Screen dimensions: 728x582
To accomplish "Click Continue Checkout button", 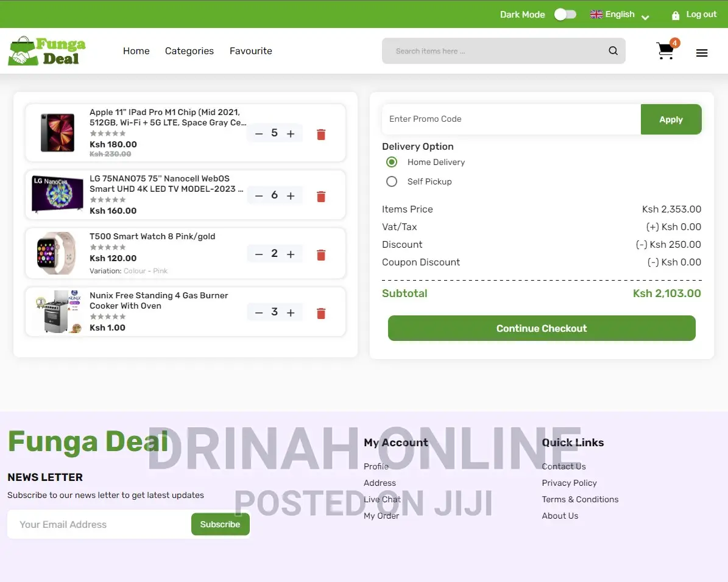I will tap(542, 328).
